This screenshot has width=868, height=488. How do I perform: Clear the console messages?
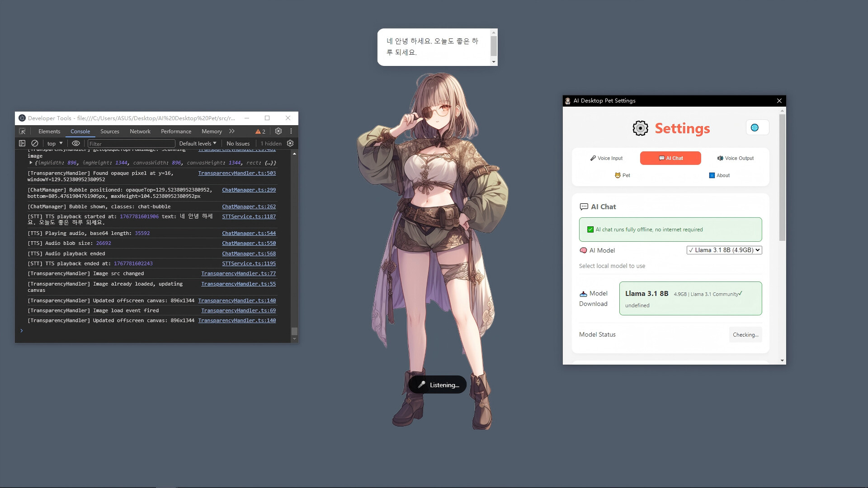coord(35,143)
